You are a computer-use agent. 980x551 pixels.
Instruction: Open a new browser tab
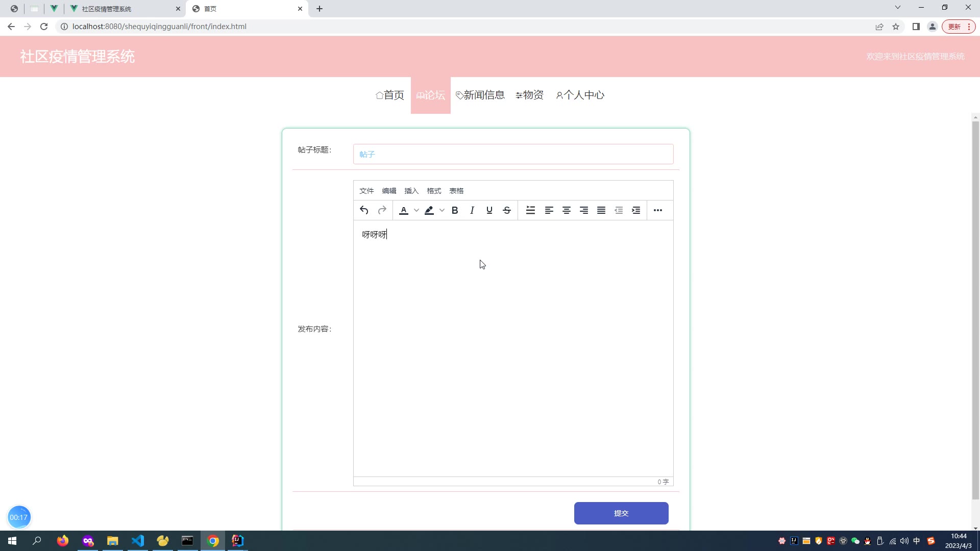(x=320, y=9)
